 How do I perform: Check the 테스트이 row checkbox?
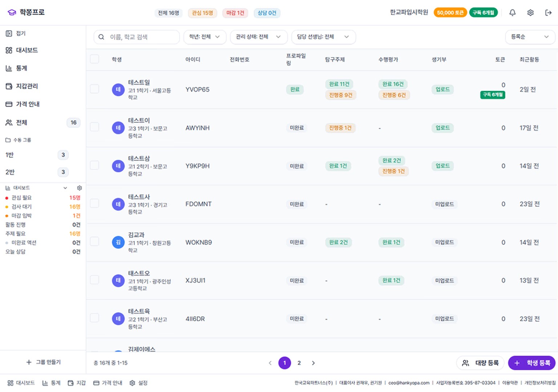[x=94, y=127]
